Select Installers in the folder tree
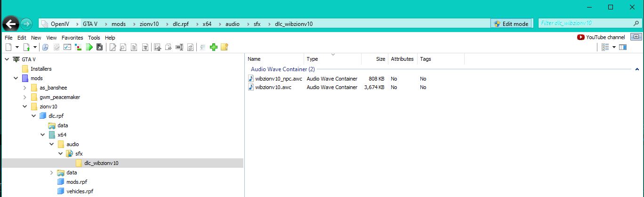This screenshot has height=197, width=644. tap(41, 69)
